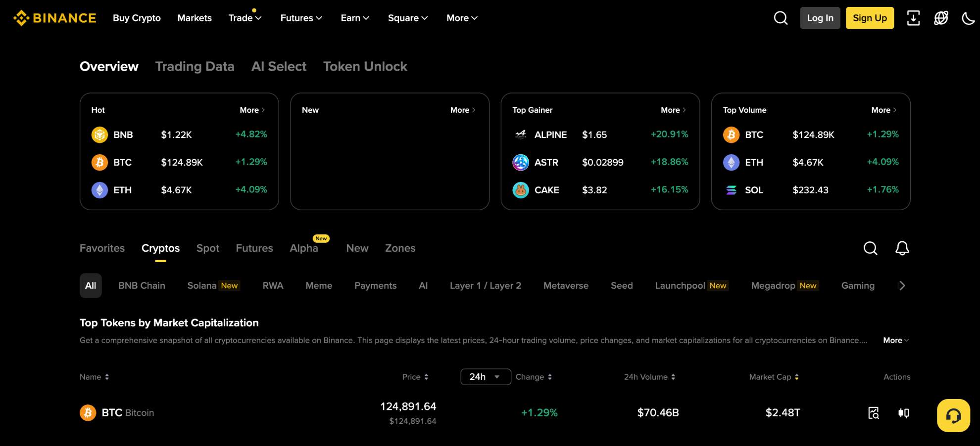Open More in the New card
The height and width of the screenshot is (446, 980).
[x=463, y=110]
